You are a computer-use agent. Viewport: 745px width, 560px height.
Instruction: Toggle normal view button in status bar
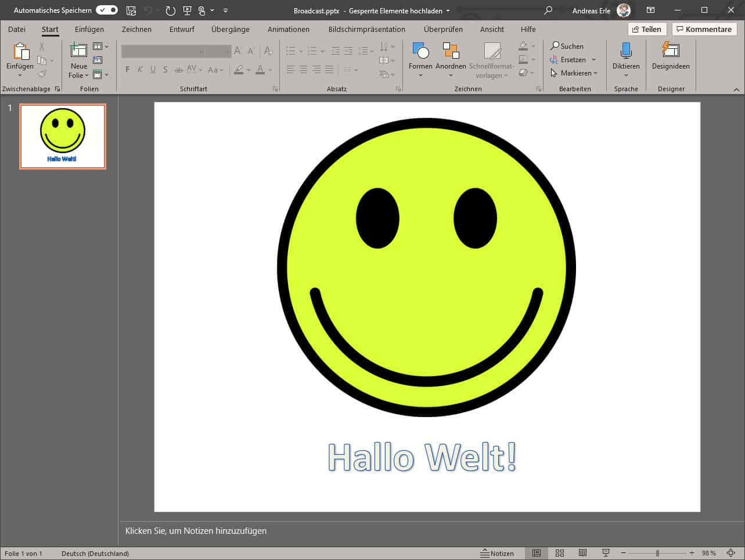point(537,553)
